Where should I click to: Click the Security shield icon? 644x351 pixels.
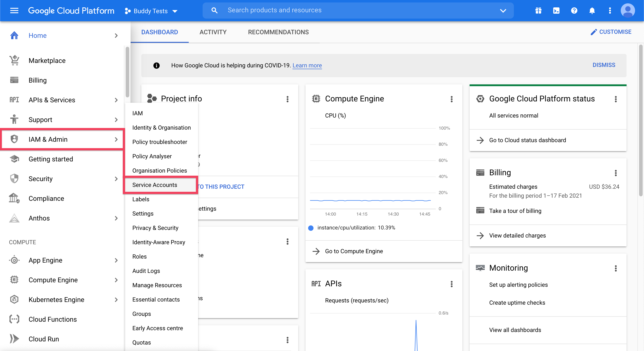click(14, 178)
